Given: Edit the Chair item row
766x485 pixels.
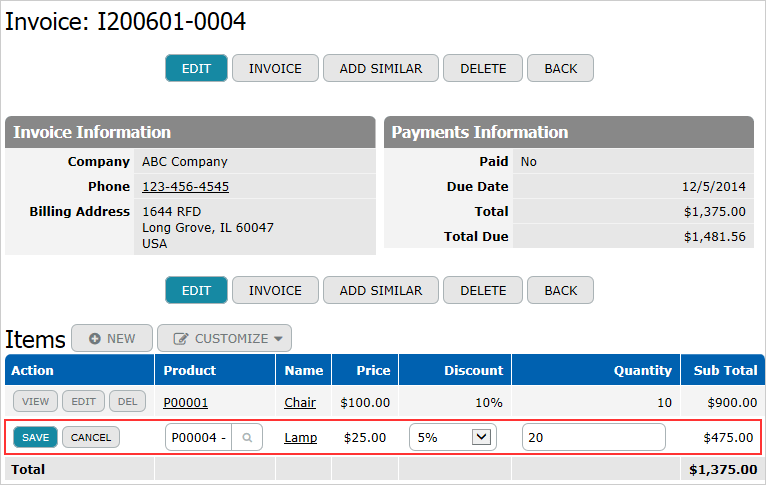Looking at the screenshot, I should click(84, 401).
